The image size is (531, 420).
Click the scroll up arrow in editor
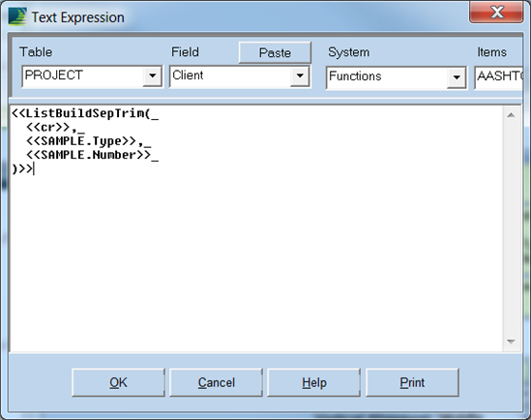tap(511, 115)
